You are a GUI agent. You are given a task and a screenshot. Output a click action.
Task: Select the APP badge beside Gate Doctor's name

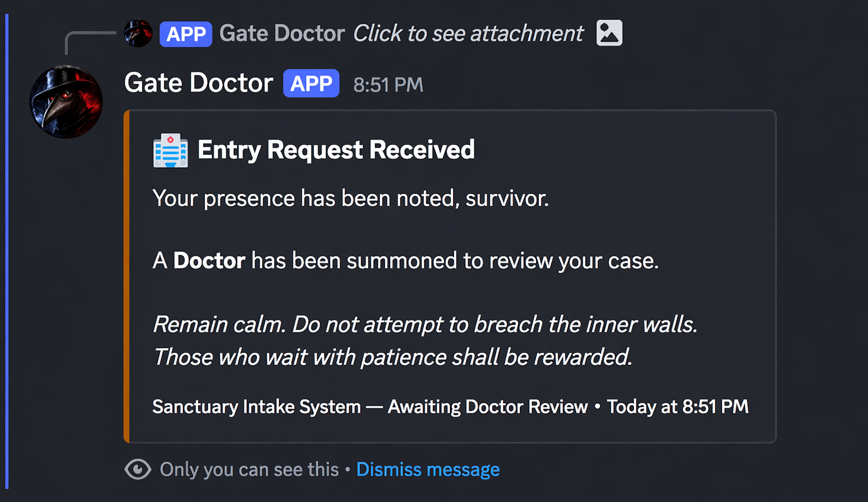coord(311,83)
